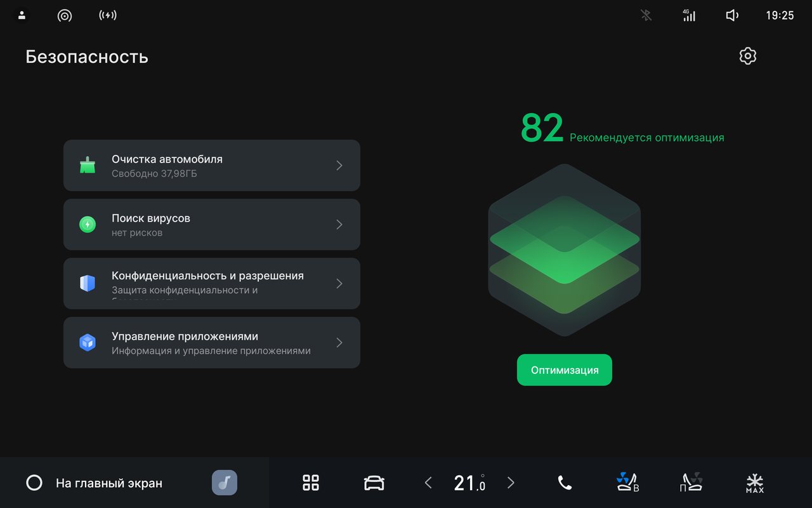Expand Управление приложениями chevron arrow

coord(339,343)
